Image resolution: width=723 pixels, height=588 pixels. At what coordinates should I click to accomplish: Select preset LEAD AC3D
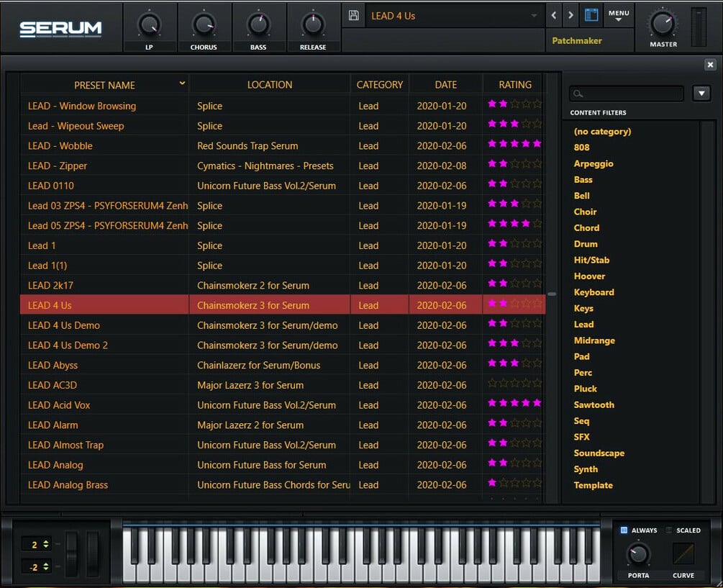[52, 385]
